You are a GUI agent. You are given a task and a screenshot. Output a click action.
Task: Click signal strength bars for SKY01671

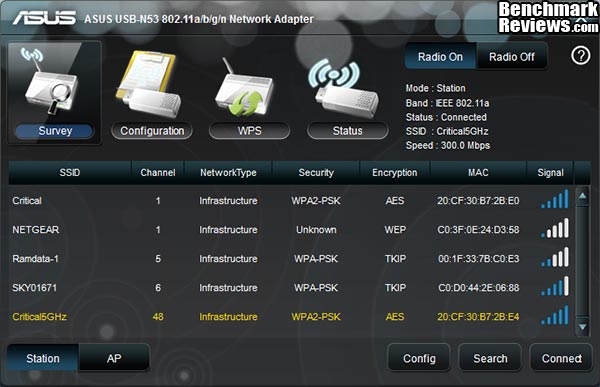pyautogui.click(x=555, y=286)
